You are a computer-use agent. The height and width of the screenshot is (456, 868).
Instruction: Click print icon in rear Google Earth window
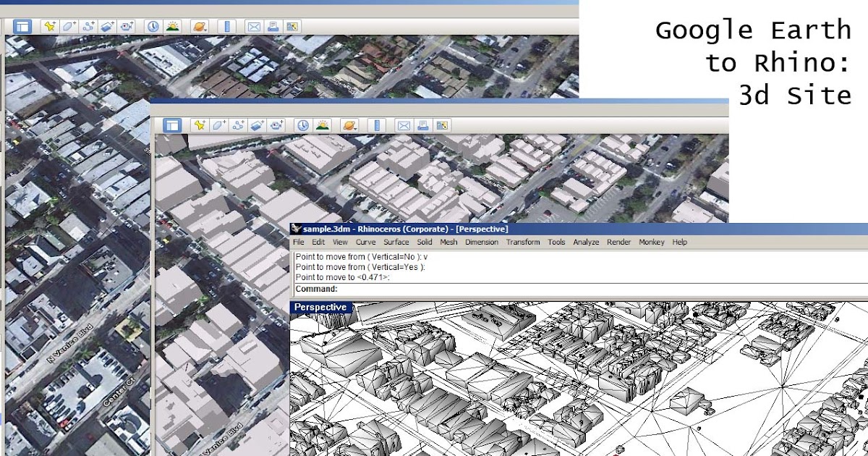[x=273, y=27]
